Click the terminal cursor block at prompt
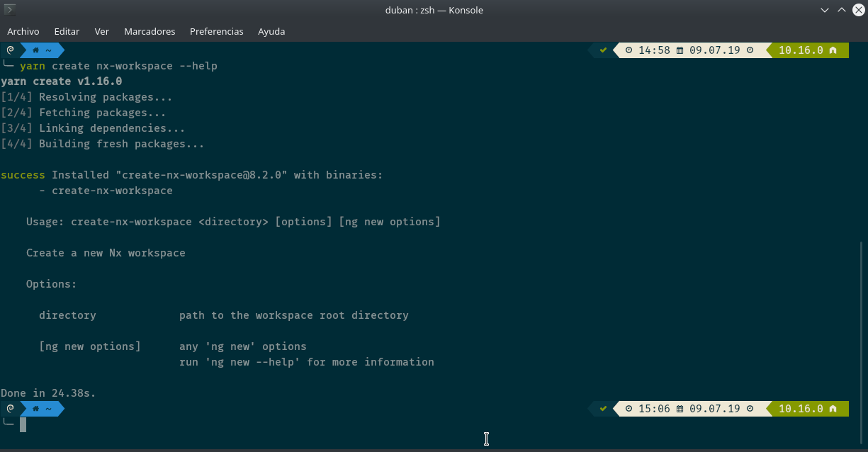Image resolution: width=868 pixels, height=452 pixels. 23,424
